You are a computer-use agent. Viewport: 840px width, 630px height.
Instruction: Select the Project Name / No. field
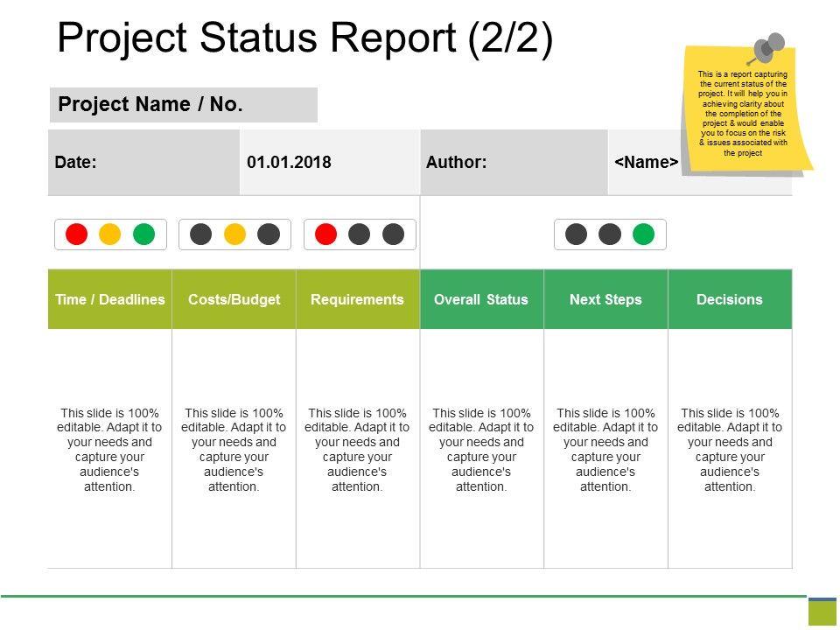point(183,105)
